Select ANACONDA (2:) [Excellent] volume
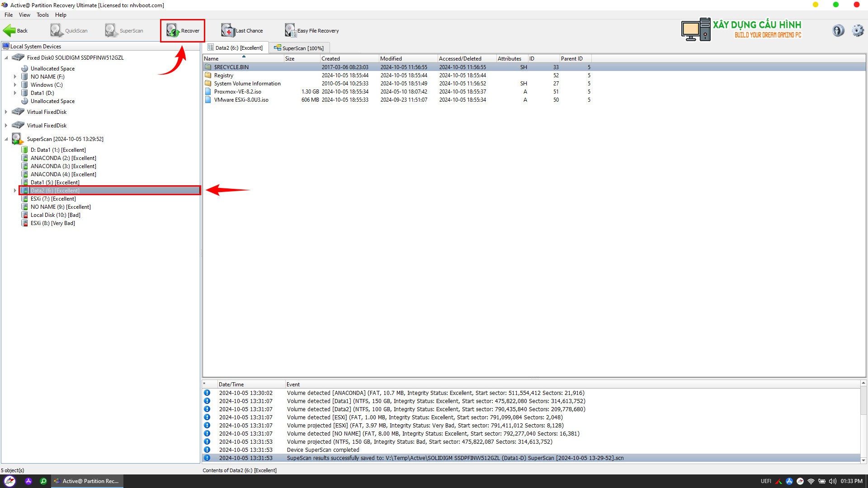This screenshot has height=488, width=868. click(63, 158)
